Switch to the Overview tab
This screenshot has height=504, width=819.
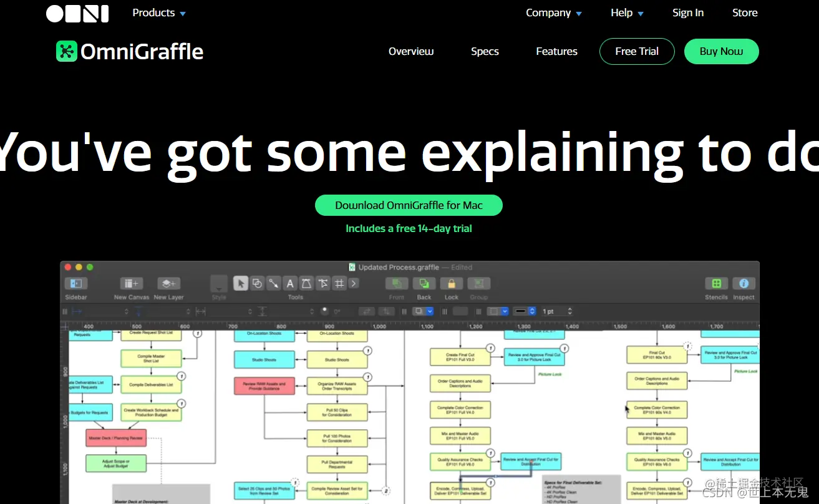point(411,51)
